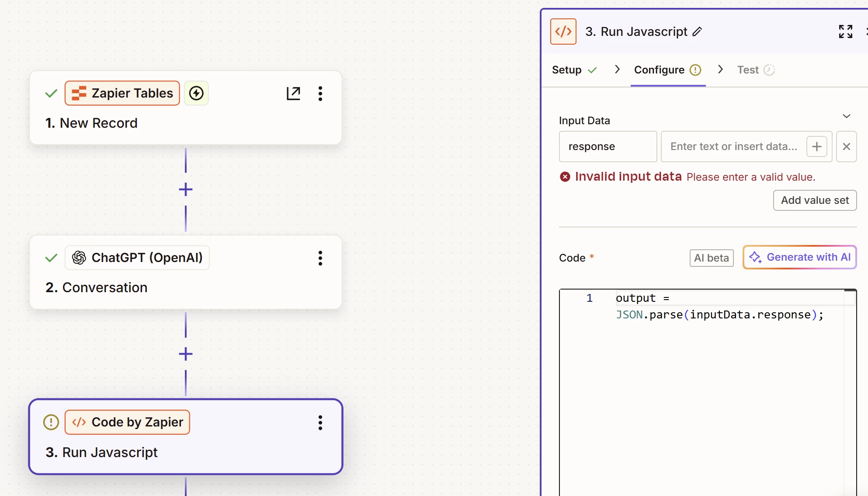Click the chevron between Setup and Configure

(x=617, y=70)
